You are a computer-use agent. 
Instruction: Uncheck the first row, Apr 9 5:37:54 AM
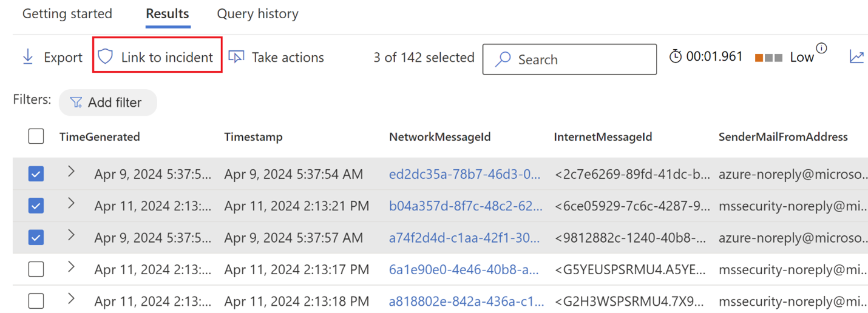tap(36, 174)
